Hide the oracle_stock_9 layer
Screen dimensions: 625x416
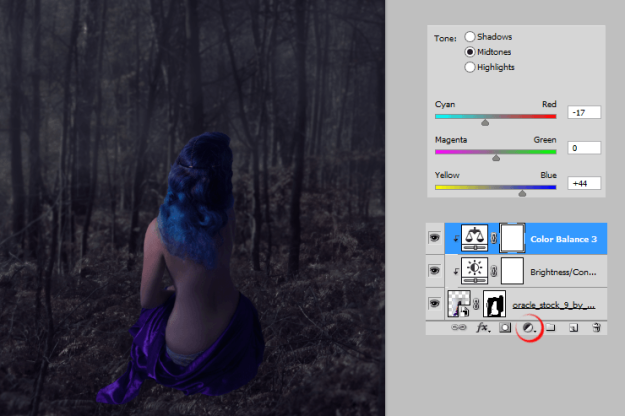pyautogui.click(x=434, y=303)
